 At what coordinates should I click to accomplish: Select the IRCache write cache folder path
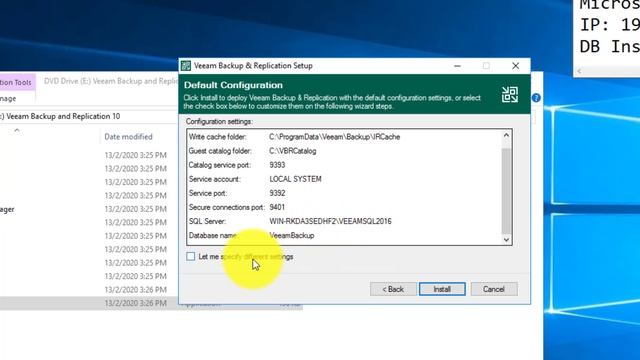[335, 137]
